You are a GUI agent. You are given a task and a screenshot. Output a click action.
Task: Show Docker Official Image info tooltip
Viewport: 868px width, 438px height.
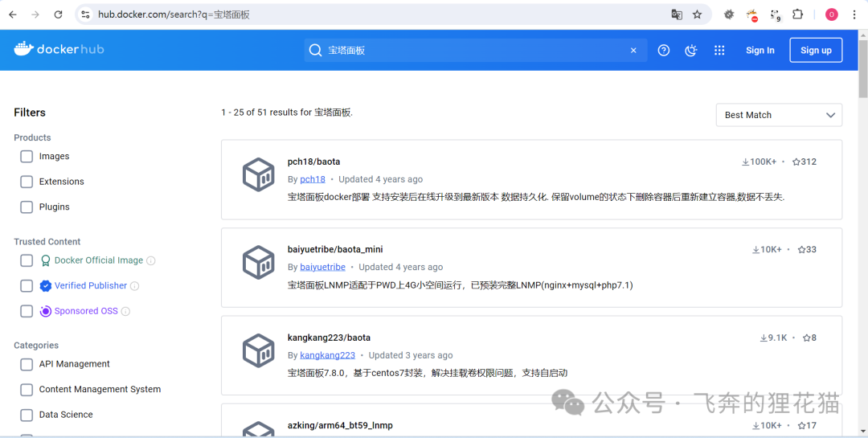click(150, 261)
